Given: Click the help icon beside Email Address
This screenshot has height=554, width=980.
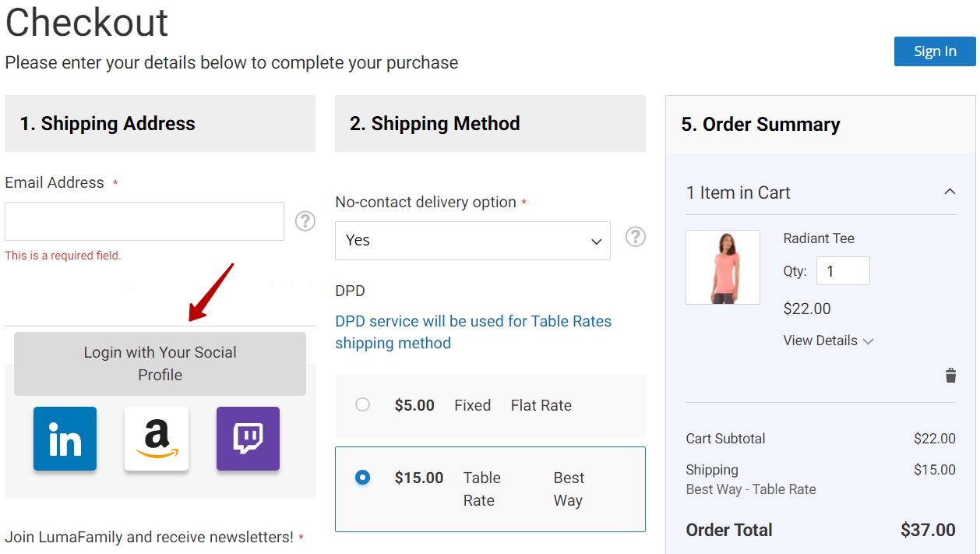Looking at the screenshot, I should (x=305, y=221).
